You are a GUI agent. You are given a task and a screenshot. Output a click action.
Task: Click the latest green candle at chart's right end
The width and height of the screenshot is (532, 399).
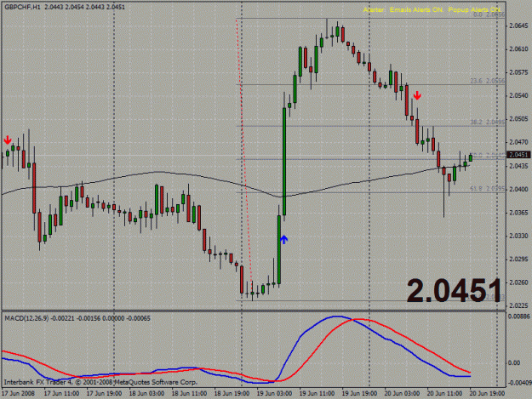pyautogui.click(x=471, y=157)
